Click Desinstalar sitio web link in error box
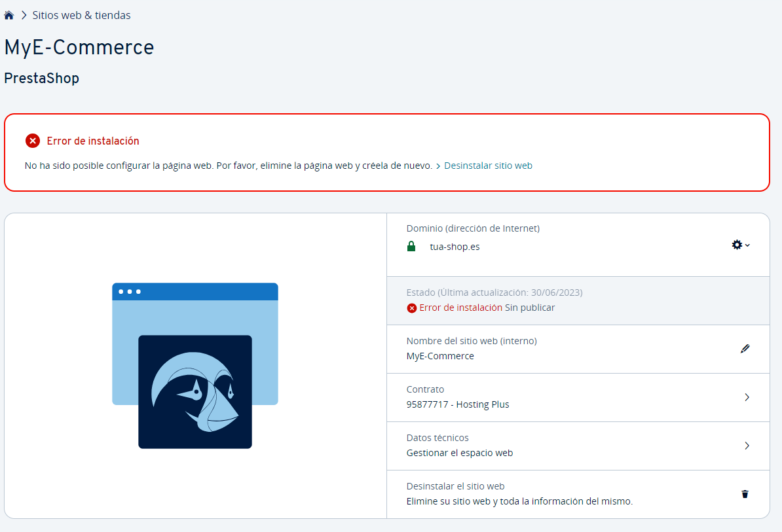This screenshot has width=782, height=532. point(488,166)
